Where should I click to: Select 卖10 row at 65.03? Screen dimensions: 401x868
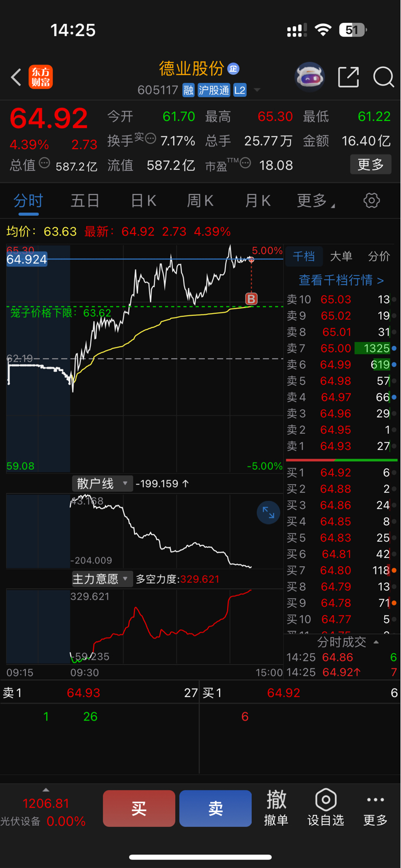tap(342, 299)
